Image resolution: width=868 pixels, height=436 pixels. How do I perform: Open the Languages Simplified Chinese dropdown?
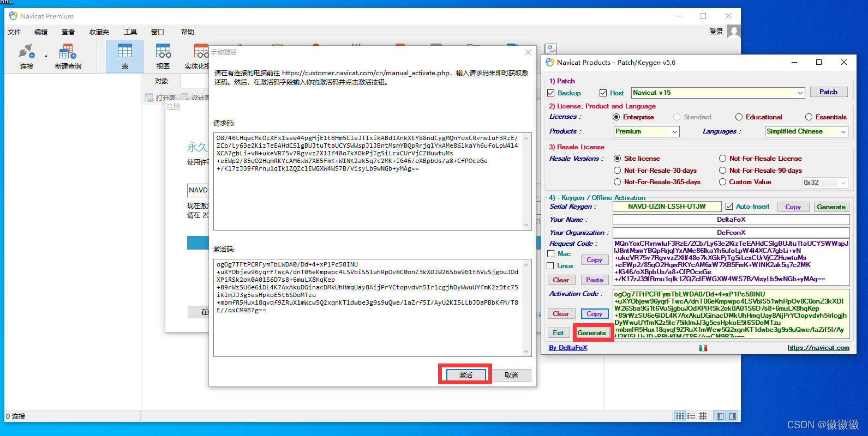coord(806,131)
